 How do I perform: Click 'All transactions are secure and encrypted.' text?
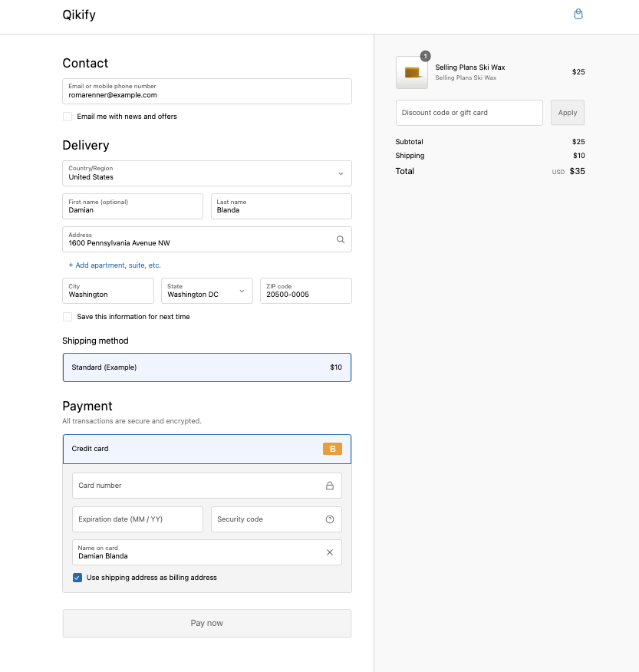[x=132, y=421]
